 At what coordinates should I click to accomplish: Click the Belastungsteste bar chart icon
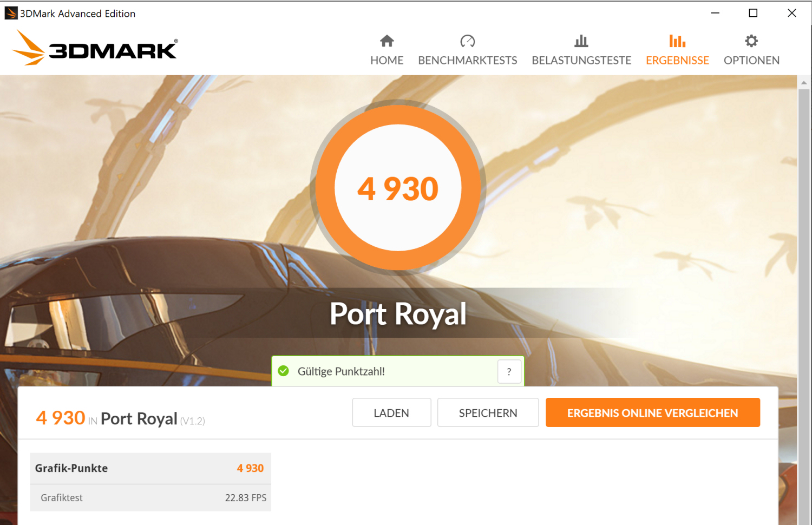(x=581, y=41)
